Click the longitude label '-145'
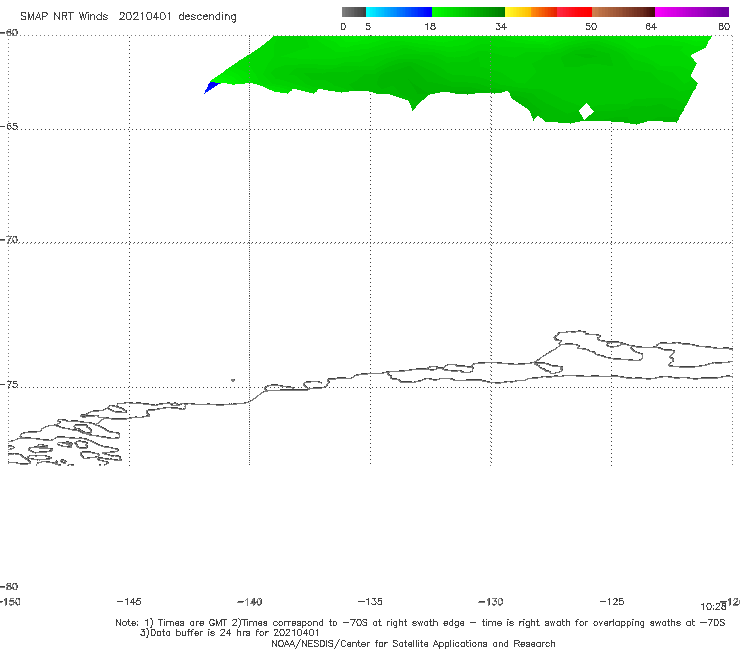Screen dimensions: 740x650 click(129, 601)
